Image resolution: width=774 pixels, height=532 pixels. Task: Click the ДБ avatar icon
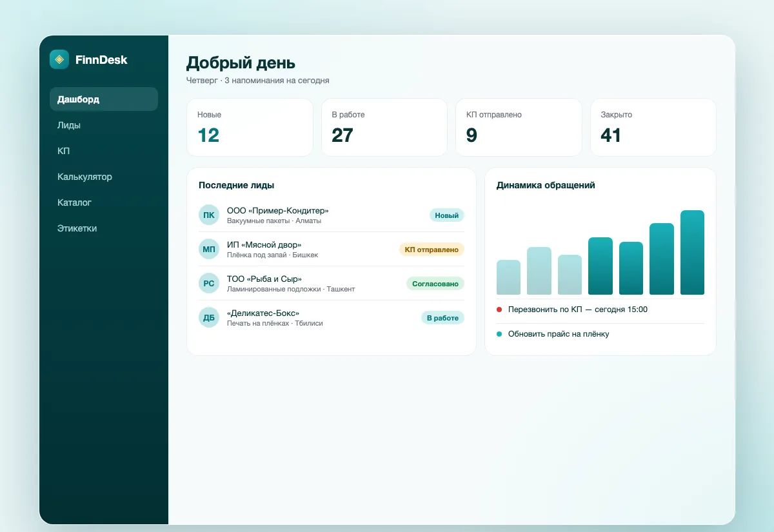coord(209,317)
